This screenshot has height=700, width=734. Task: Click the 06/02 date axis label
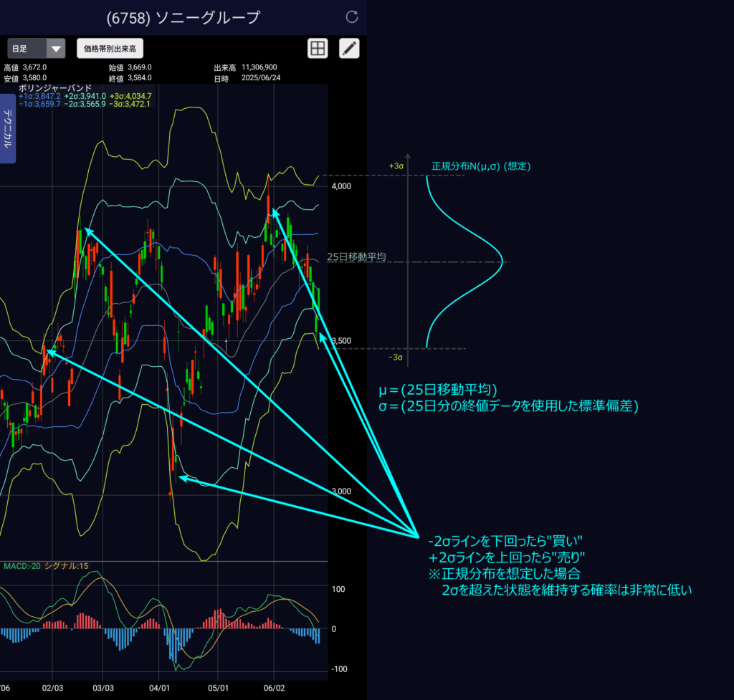[274, 688]
